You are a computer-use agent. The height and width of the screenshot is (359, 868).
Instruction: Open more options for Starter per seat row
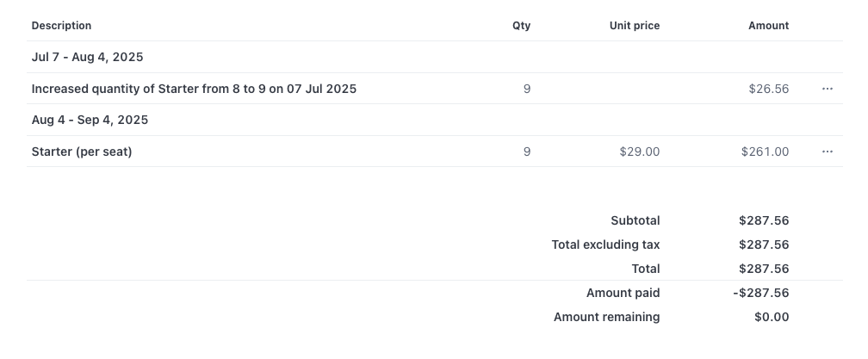point(827,152)
